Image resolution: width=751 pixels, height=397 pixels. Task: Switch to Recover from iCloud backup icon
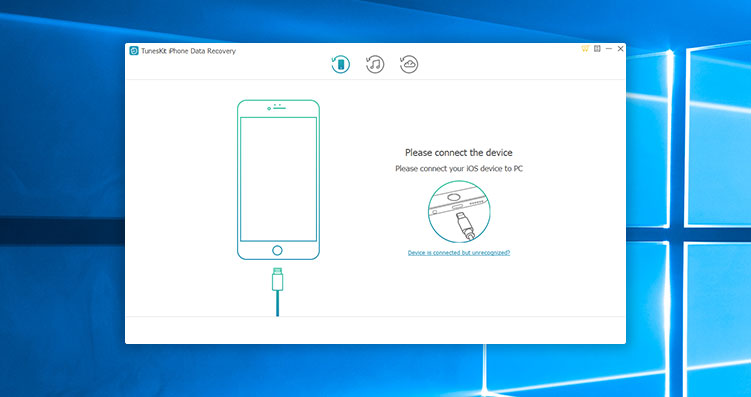click(409, 64)
